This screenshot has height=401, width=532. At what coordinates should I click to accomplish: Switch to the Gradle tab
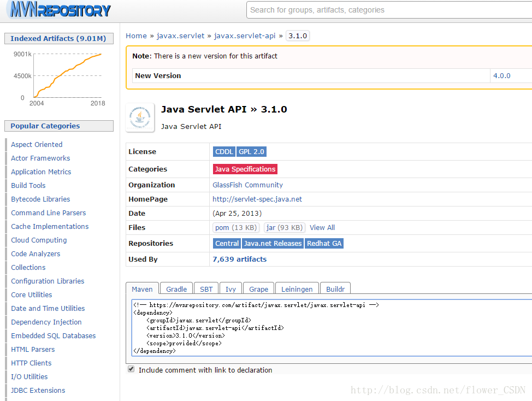pyautogui.click(x=176, y=288)
